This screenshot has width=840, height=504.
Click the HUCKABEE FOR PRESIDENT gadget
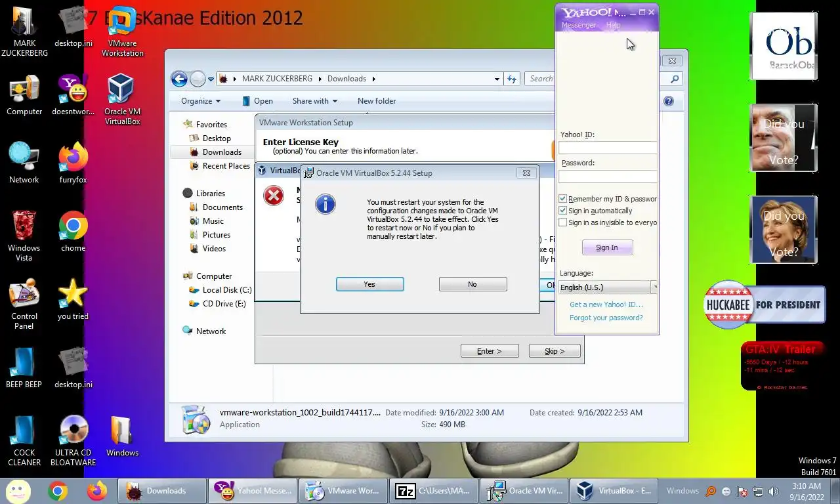tap(765, 304)
